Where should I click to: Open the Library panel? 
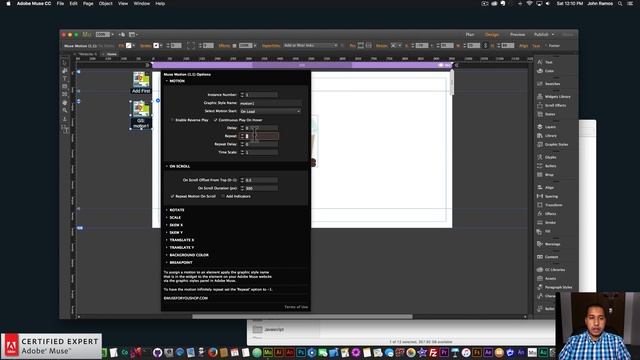(x=547, y=136)
